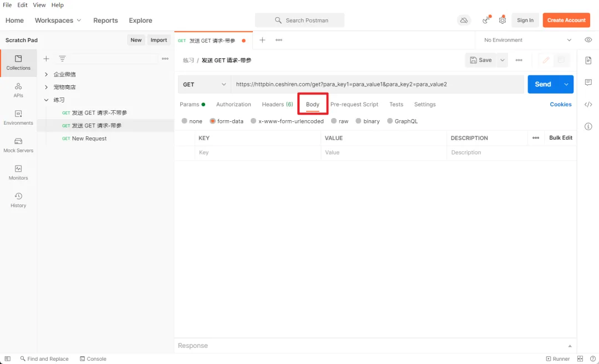Click the pencil edit icon
Viewport: 599px width, 364px height.
tap(546, 60)
